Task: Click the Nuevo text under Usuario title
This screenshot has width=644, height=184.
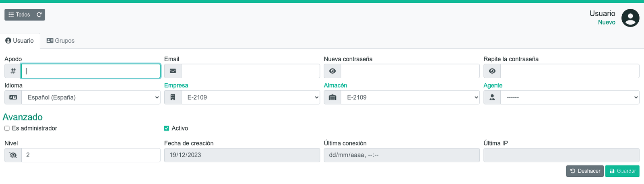Action: [x=607, y=23]
